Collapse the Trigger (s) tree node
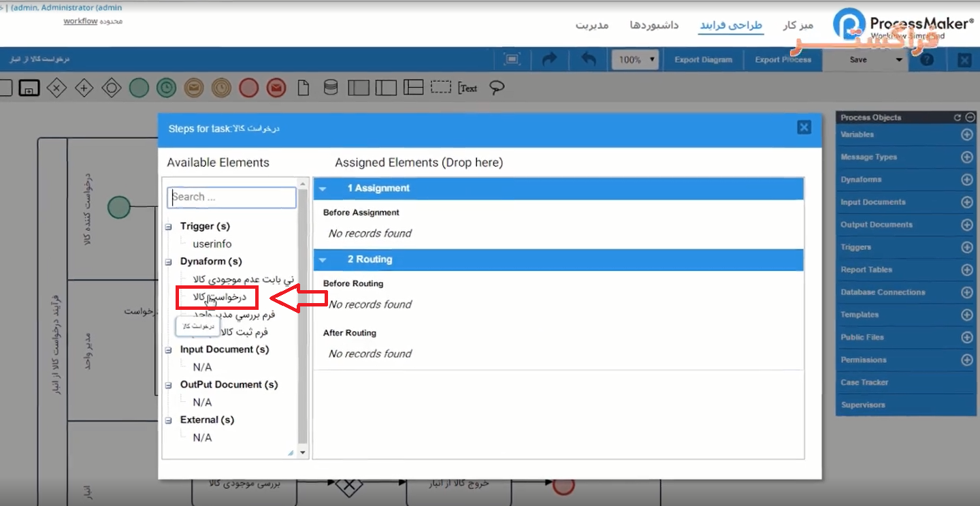Screen dimensions: 980x506 [169, 227]
